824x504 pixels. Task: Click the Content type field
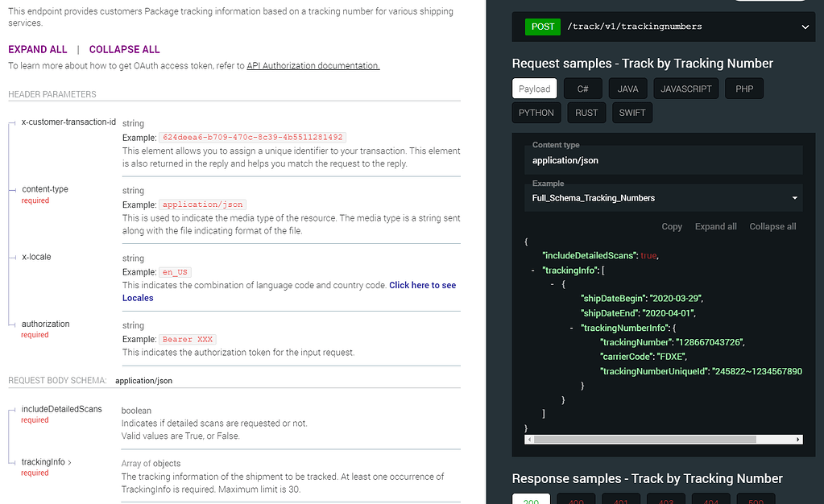[x=663, y=159]
